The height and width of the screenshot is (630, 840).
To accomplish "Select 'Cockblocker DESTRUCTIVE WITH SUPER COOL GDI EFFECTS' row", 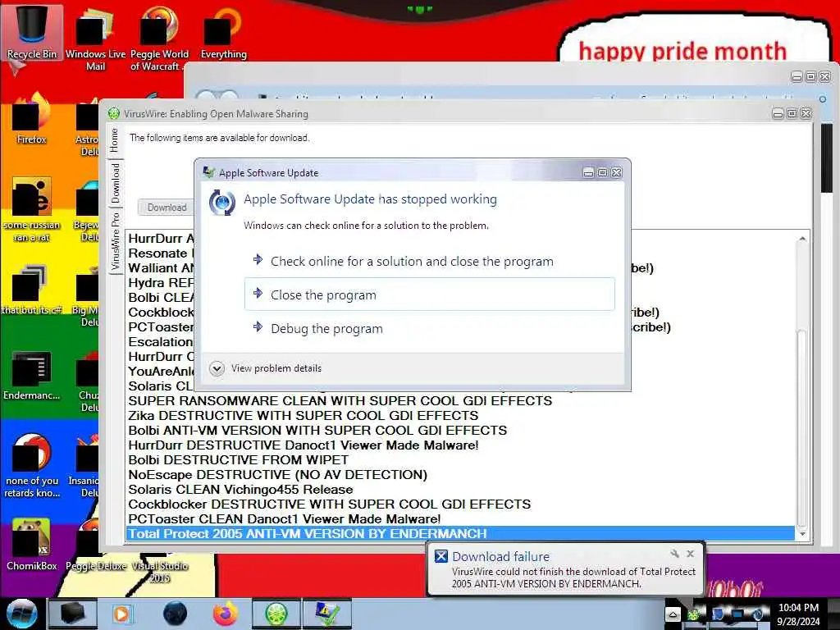I will pos(459,504).
